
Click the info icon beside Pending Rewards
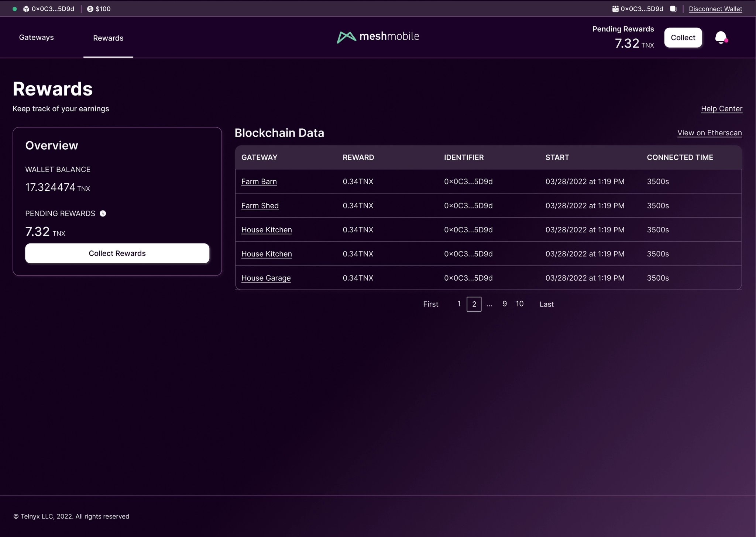click(103, 213)
